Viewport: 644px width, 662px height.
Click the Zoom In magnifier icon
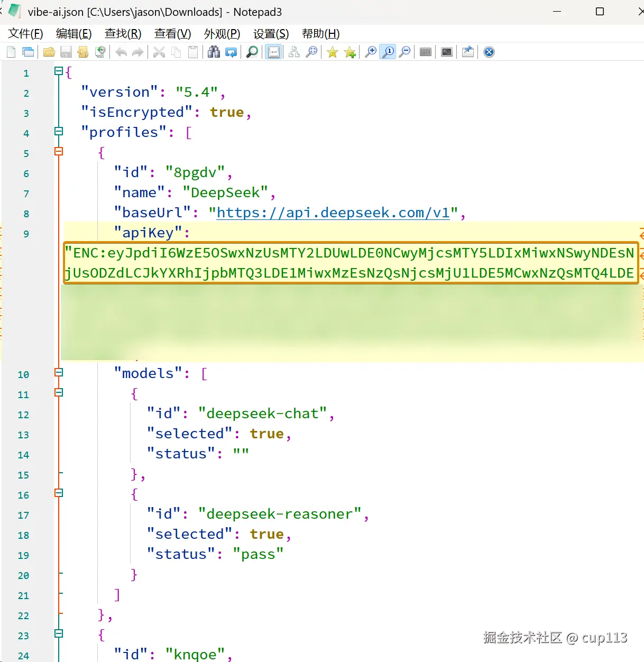click(x=371, y=52)
